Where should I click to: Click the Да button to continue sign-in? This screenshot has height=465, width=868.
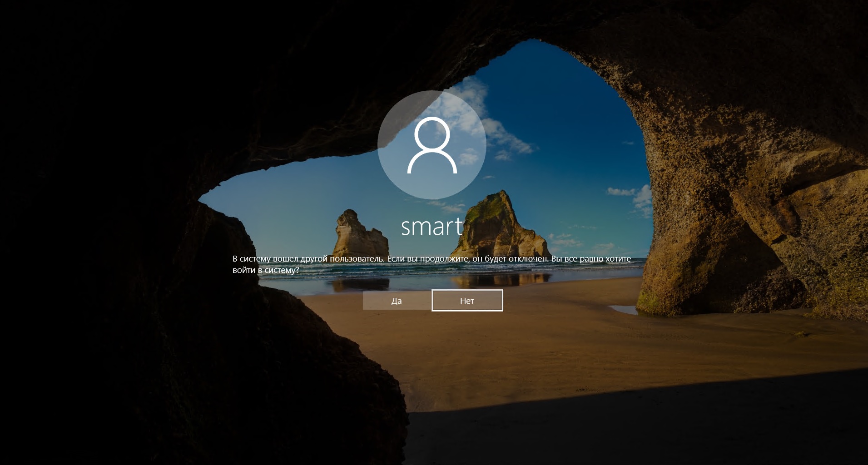[397, 301]
